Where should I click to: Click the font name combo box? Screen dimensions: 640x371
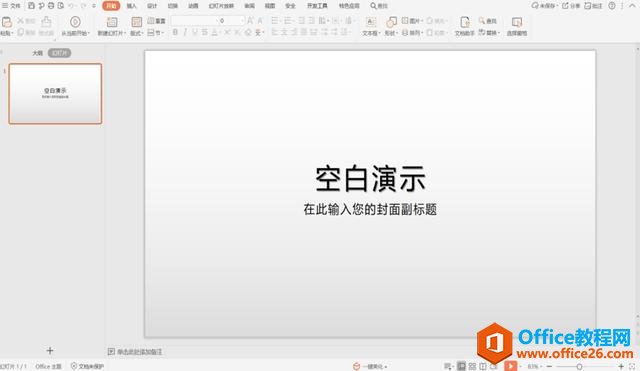193,20
